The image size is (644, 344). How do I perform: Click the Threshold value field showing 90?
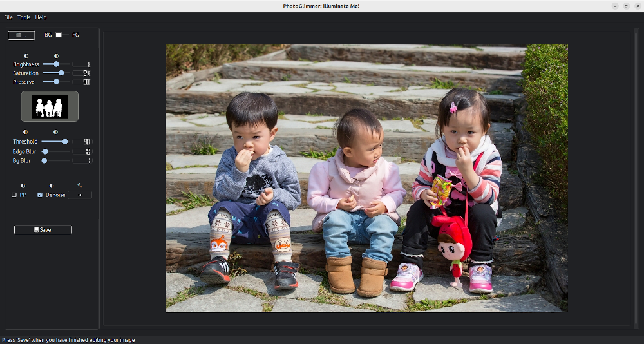point(82,141)
